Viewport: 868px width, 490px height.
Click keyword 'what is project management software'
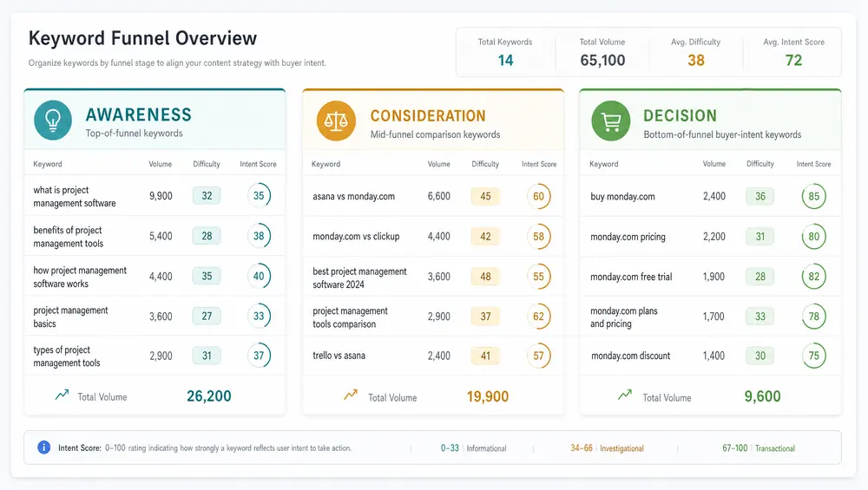(x=74, y=196)
